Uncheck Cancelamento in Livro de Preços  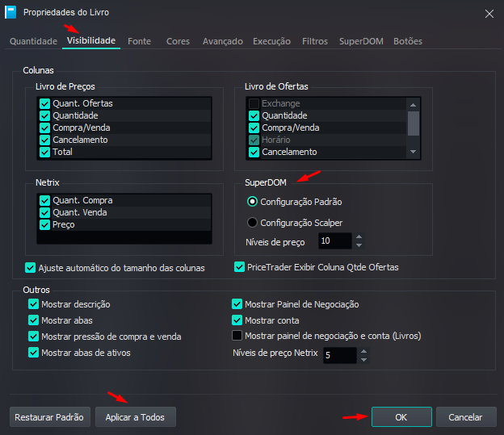tap(44, 140)
